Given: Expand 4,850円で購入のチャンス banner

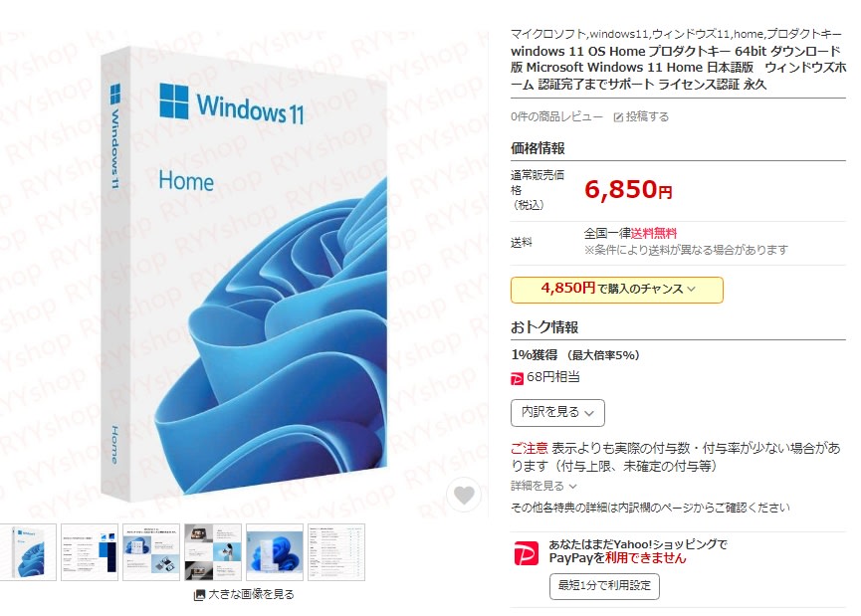Looking at the screenshot, I should [x=617, y=290].
